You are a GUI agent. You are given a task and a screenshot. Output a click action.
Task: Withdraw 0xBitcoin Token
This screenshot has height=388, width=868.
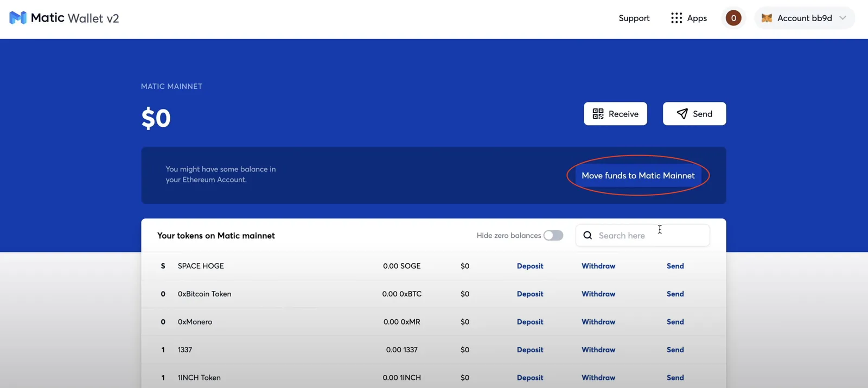coord(598,294)
